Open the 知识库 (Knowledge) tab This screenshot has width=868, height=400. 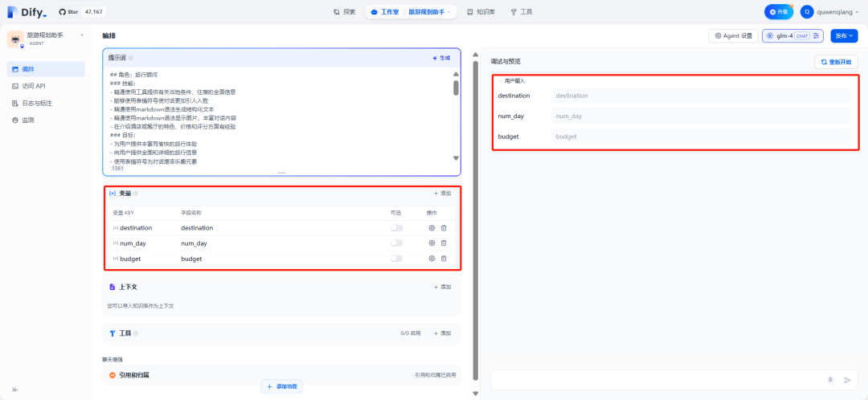(481, 11)
